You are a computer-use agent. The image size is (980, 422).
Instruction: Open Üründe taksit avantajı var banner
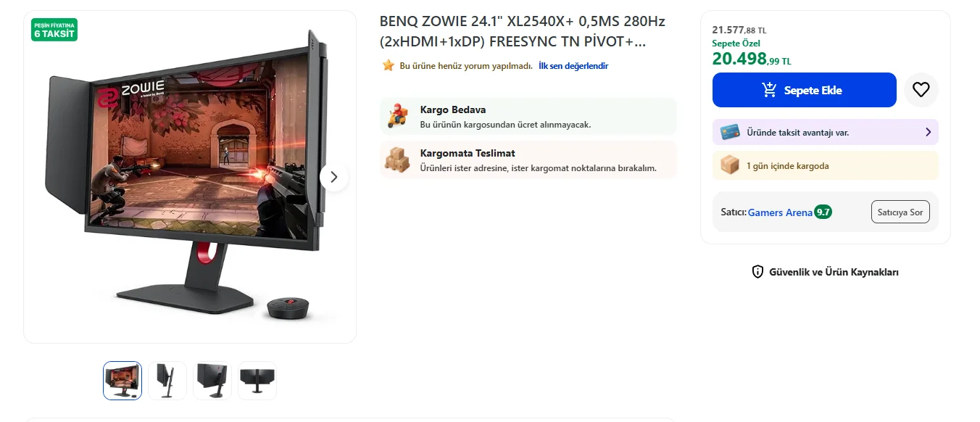(826, 132)
